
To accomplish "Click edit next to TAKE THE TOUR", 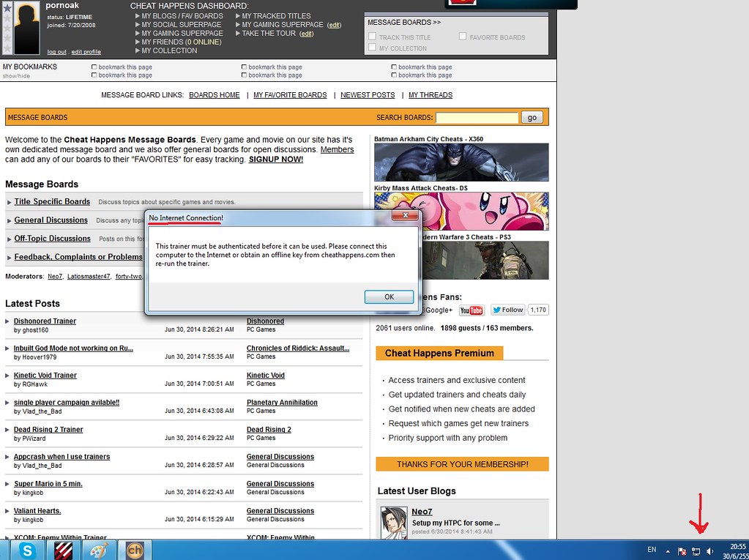I will pos(306,34).
